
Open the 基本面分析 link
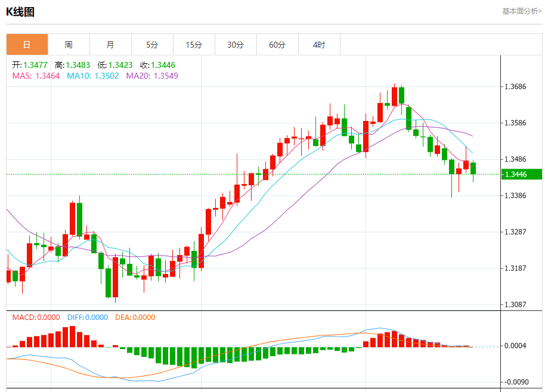coord(522,11)
